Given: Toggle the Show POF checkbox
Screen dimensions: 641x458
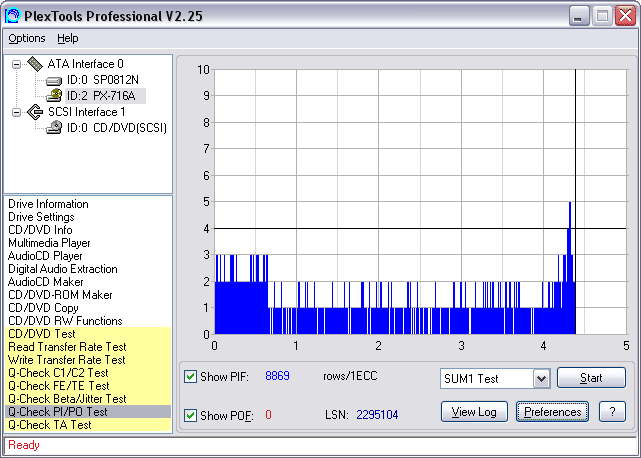Looking at the screenshot, I should point(190,415).
